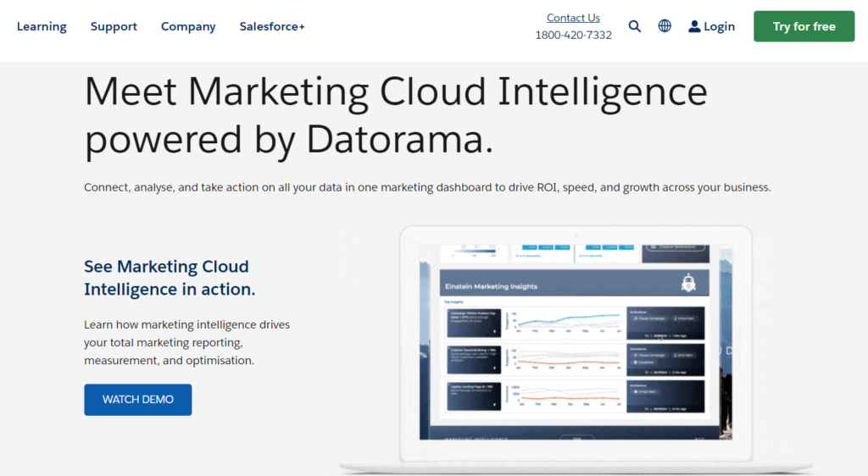Click the paragraph starting with Learn how marketing intelligence
Viewport: 868px width, 476px height.
pyautogui.click(x=187, y=342)
